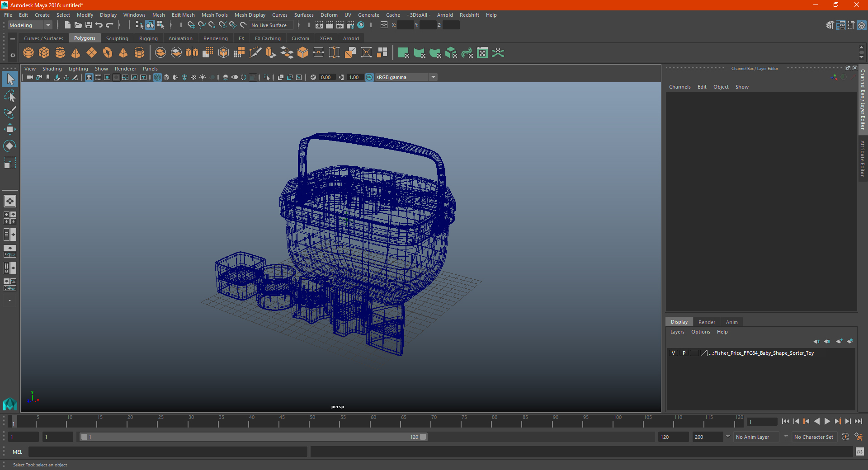This screenshot has width=868, height=470.
Task: Click the Redo arrow icon
Action: [x=109, y=25]
